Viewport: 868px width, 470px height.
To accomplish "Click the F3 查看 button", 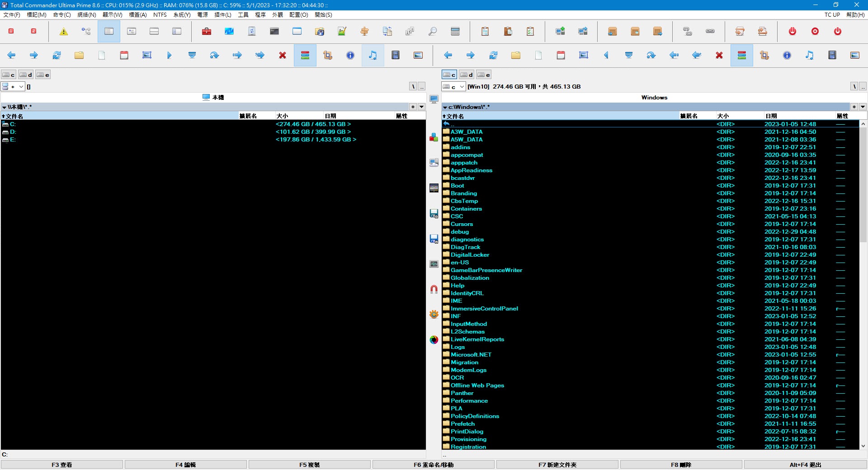I will point(62,465).
